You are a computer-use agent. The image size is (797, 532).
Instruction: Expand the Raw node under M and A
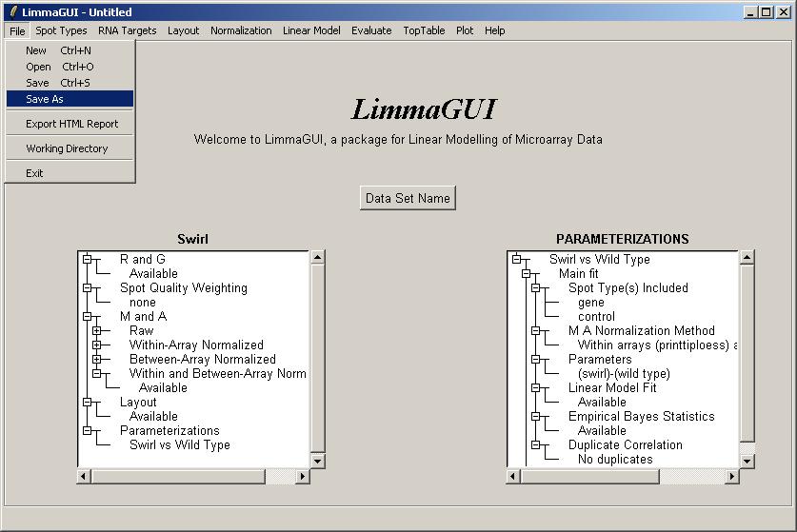(96, 331)
